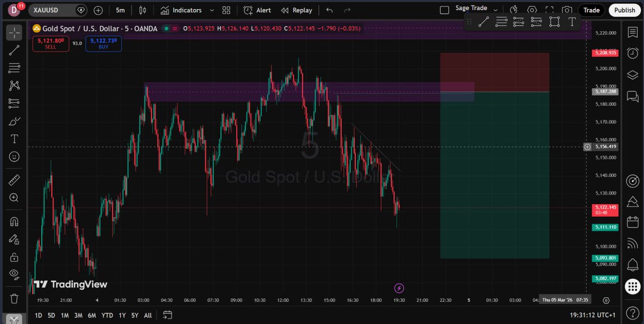Select the All time range
Screen dimensions: 644x324
coord(148,315)
